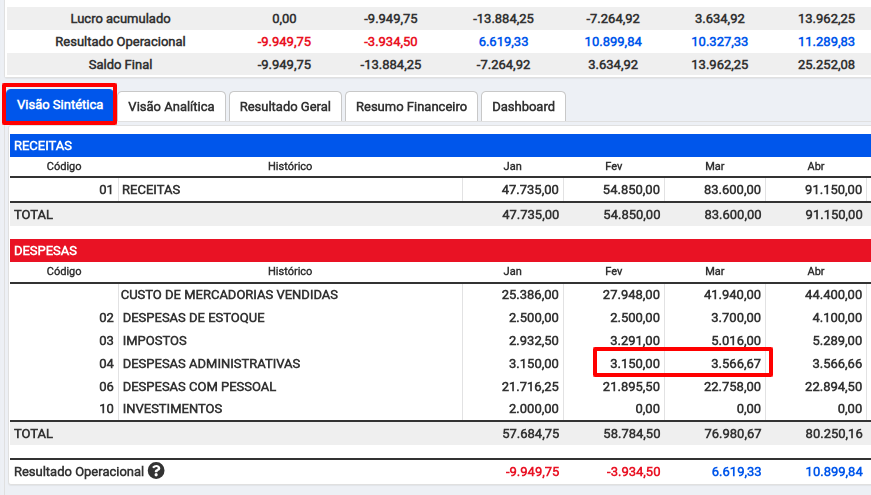Select the Resumo Financeiro tab
This screenshot has height=495, width=871.
click(x=411, y=107)
